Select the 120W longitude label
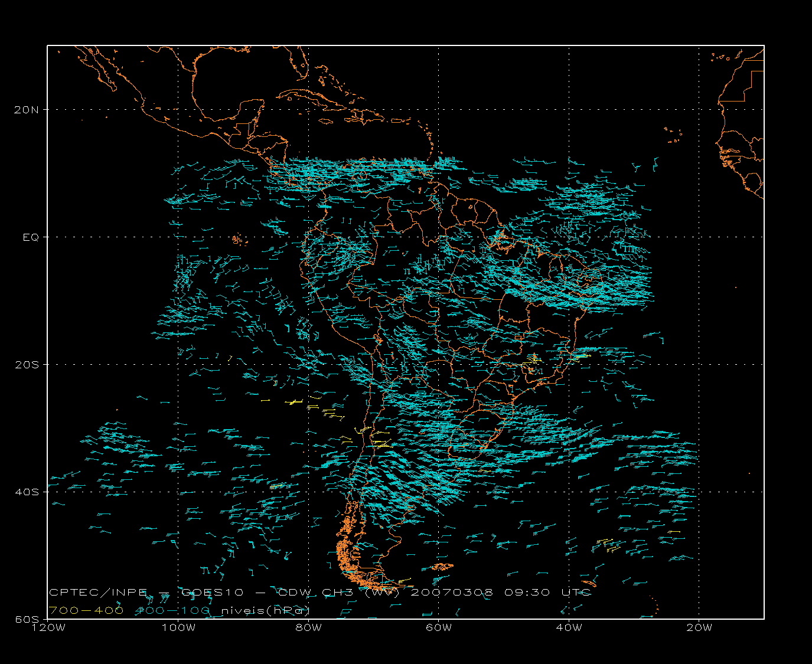Screen dimensions: 812x664 click(49, 628)
